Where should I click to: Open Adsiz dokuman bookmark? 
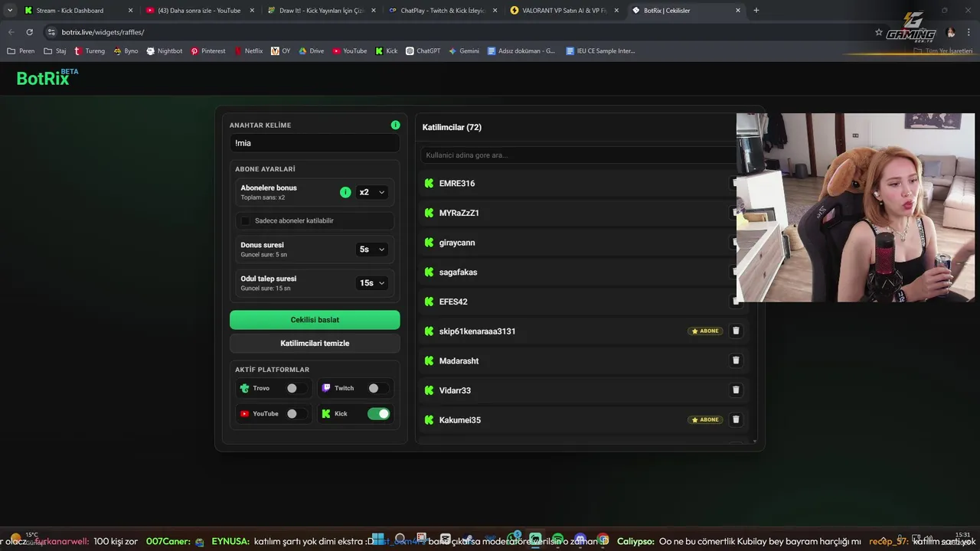coord(521,51)
